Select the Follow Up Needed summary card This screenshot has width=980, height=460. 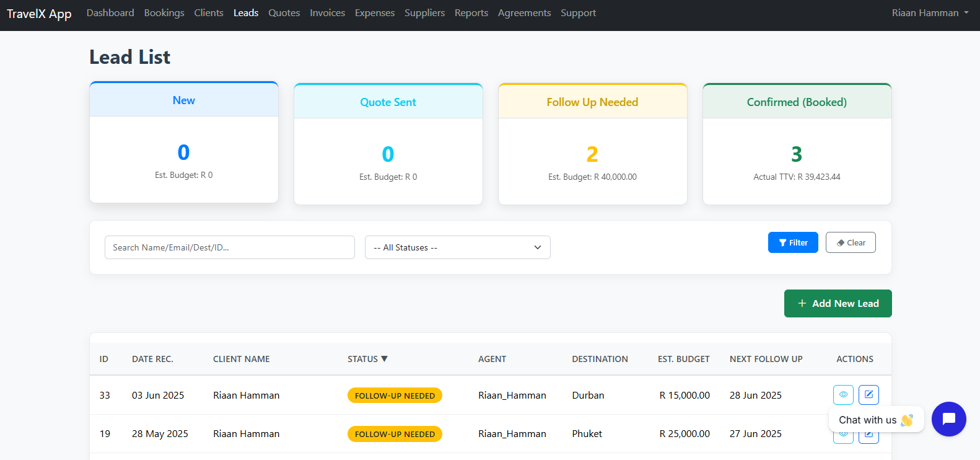point(592,144)
